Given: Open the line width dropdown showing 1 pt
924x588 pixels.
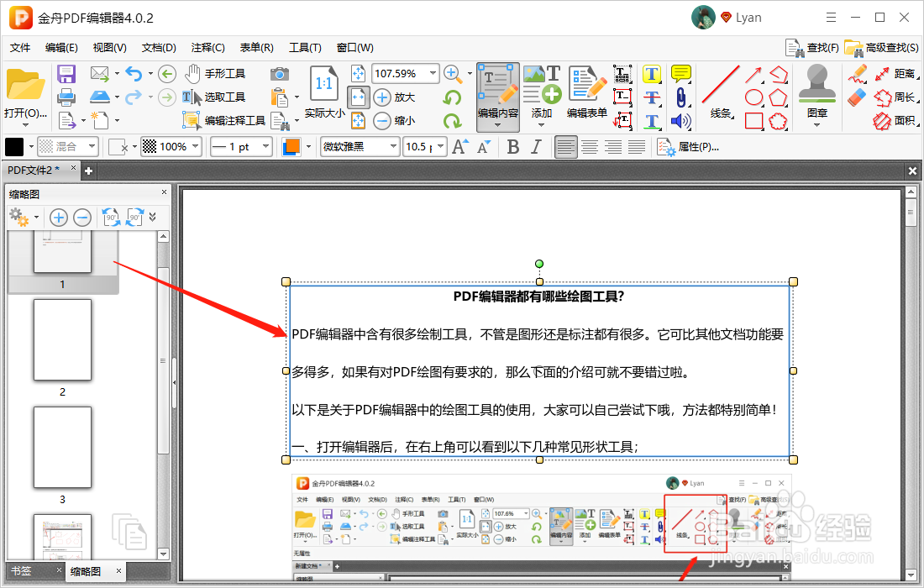Looking at the screenshot, I should click(265, 147).
